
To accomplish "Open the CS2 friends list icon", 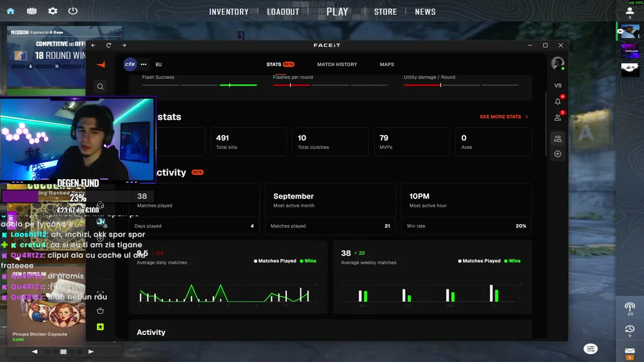I will tap(629, 11).
